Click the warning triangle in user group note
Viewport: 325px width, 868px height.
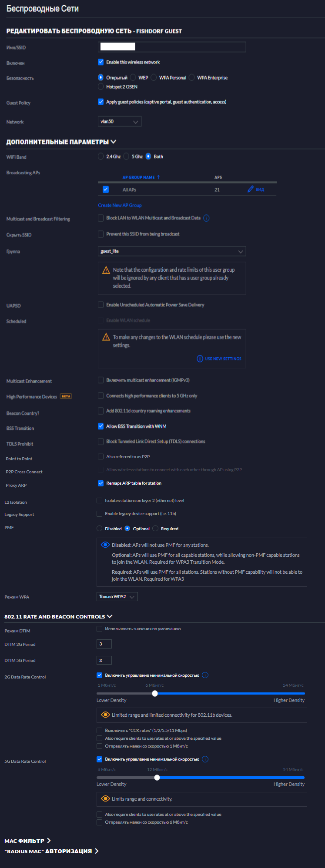pyautogui.click(x=106, y=270)
